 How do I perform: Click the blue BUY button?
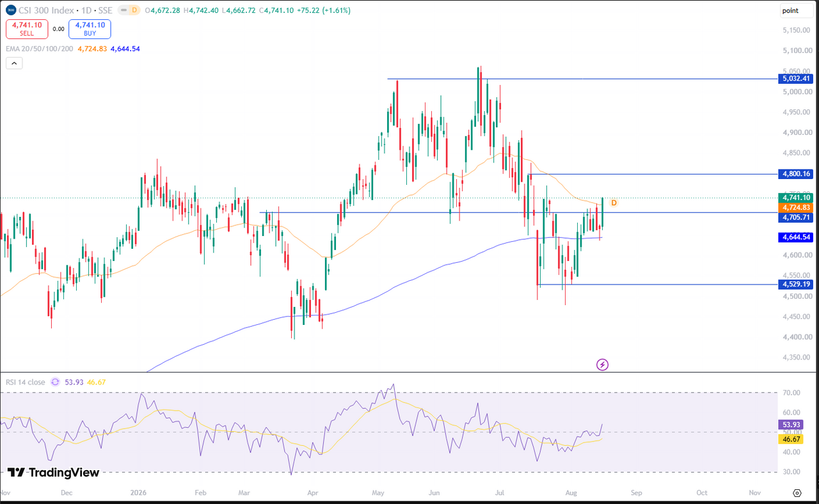coord(90,29)
